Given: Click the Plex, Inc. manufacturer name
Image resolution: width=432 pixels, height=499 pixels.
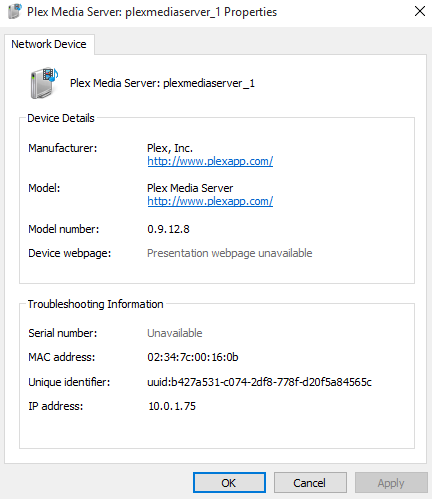Looking at the screenshot, I should click(170, 148).
